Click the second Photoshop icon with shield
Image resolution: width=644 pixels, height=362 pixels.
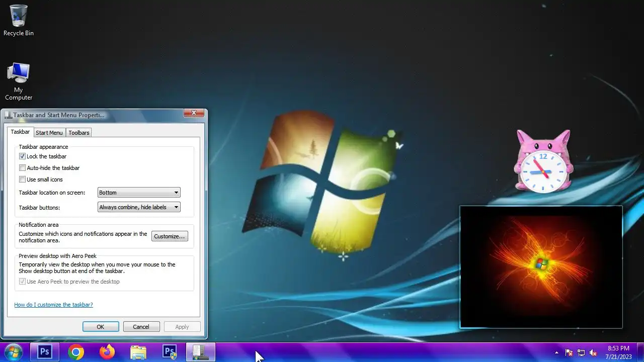tap(170, 352)
